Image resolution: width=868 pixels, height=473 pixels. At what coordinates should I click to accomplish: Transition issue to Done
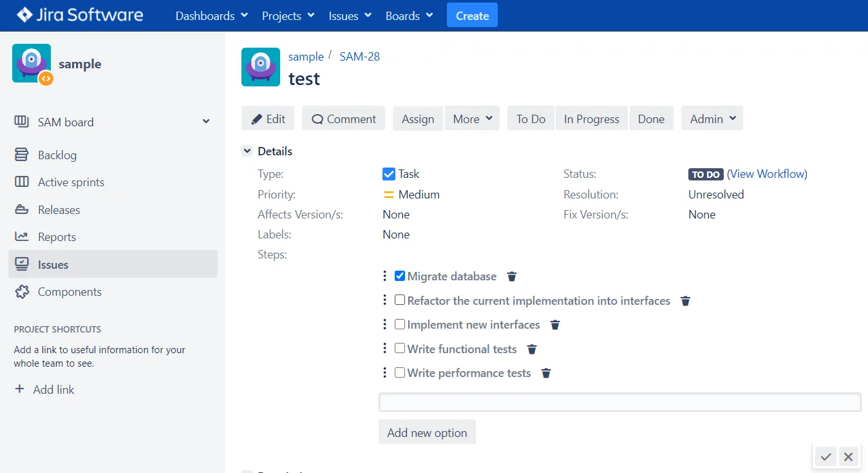651,119
